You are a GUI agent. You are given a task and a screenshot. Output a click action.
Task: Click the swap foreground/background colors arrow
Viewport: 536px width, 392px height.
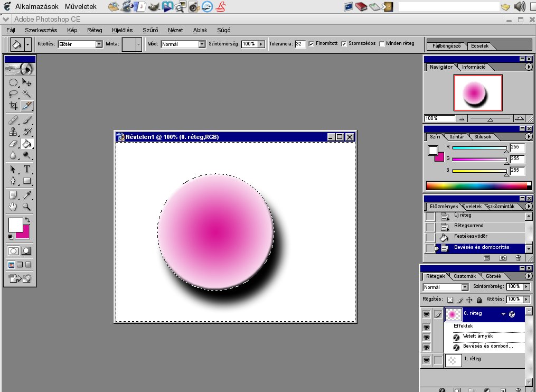[x=27, y=219]
